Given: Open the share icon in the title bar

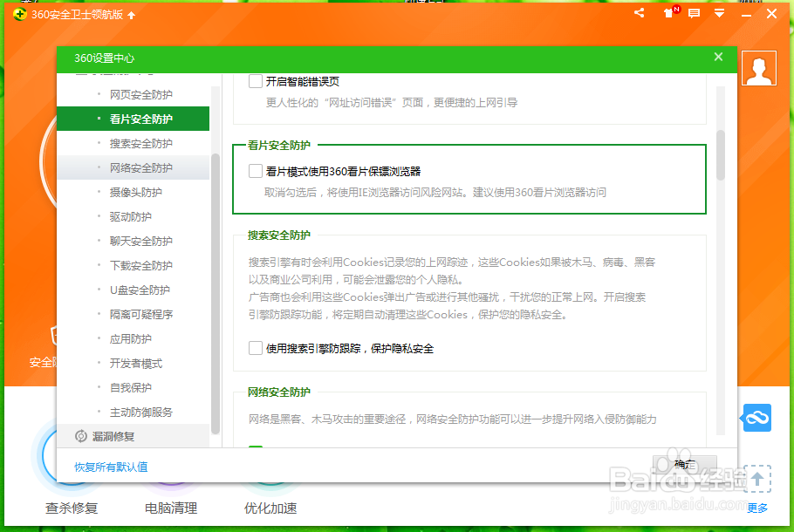Looking at the screenshot, I should 639,13.
